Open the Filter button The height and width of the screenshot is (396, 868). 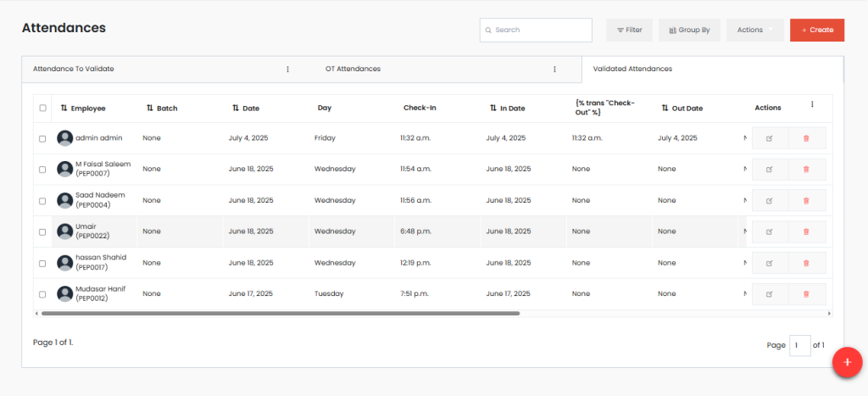(629, 30)
